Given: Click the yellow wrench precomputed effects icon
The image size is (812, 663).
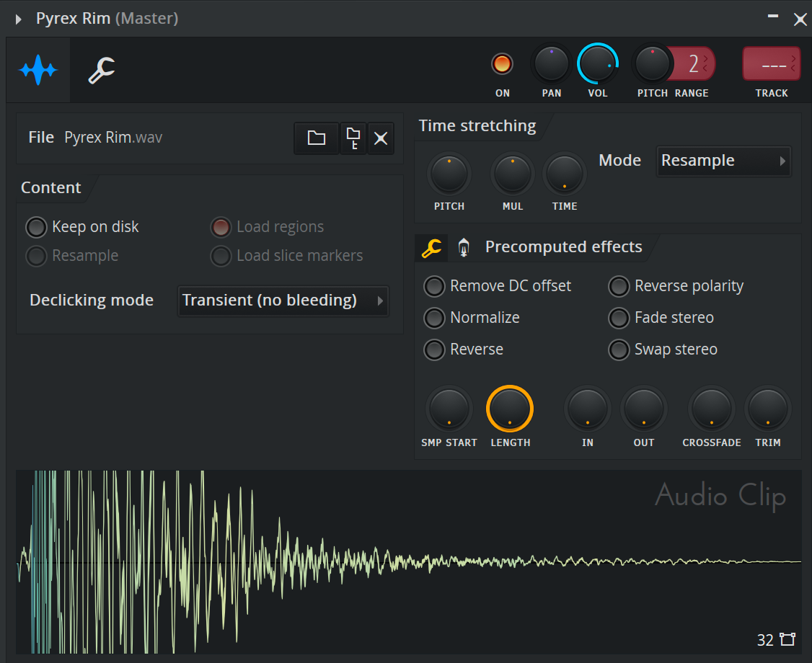Looking at the screenshot, I should pyautogui.click(x=431, y=248).
